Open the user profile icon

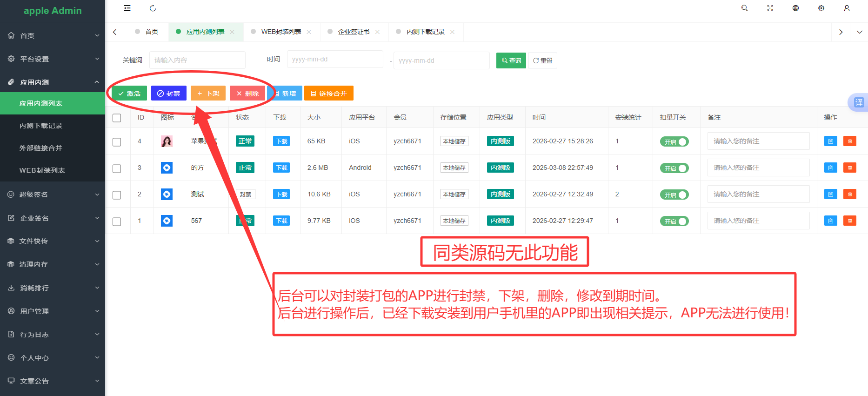click(x=847, y=8)
